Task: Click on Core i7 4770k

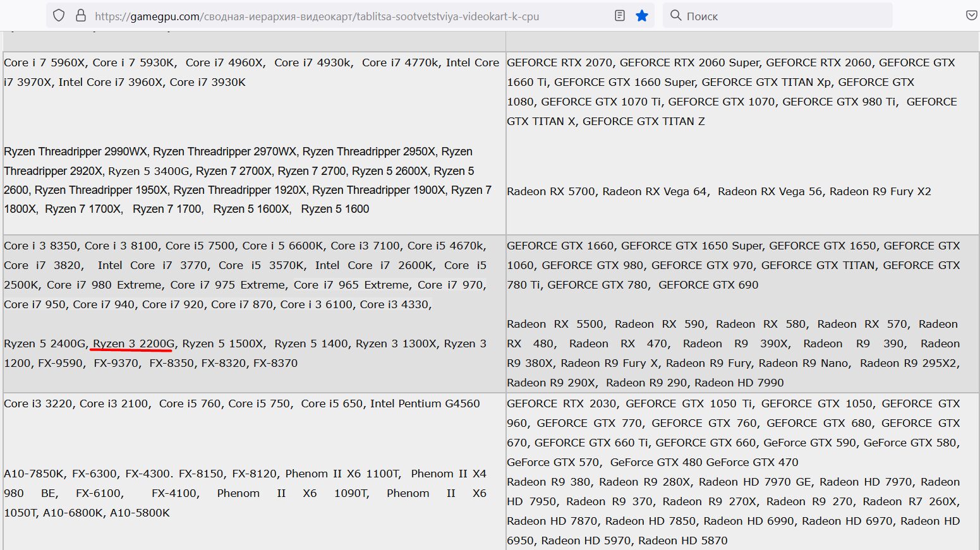Action: click(x=400, y=63)
